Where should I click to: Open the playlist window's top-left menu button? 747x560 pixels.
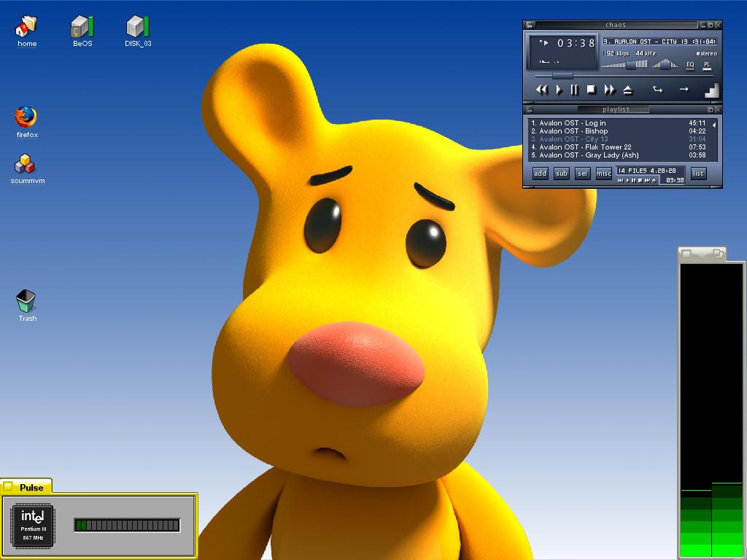point(530,109)
